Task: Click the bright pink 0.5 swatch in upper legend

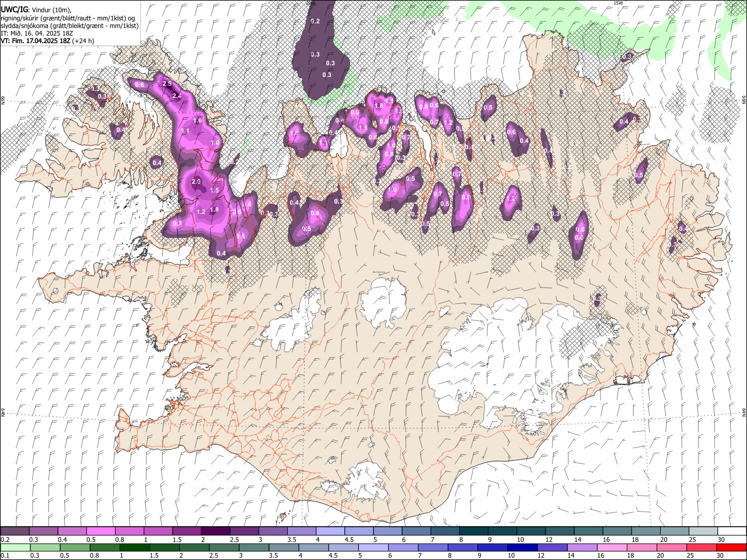Action: coord(100,531)
